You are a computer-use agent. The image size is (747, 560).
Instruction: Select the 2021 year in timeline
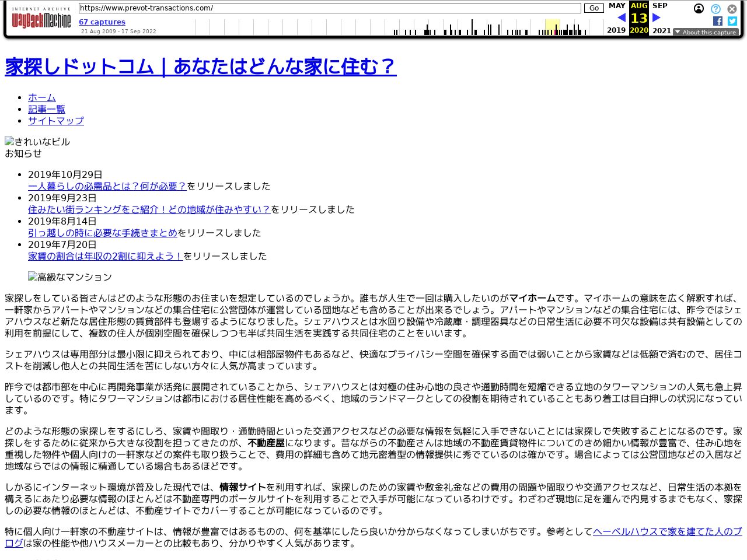661,30
